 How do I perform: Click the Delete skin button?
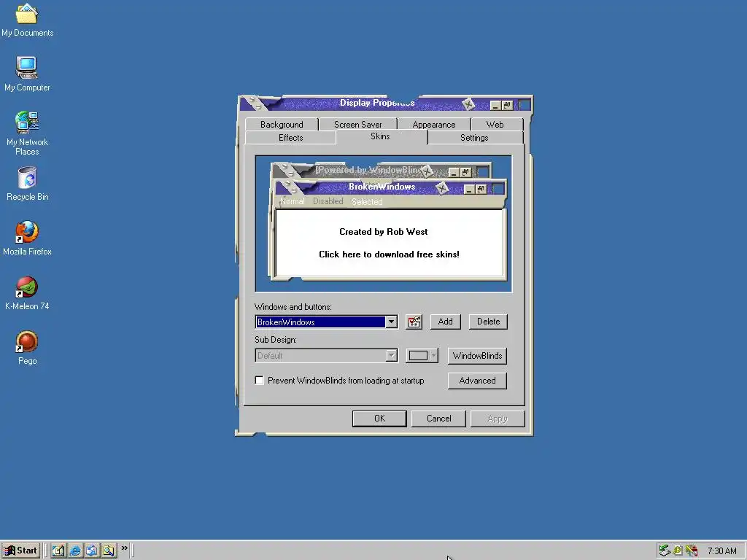(x=488, y=322)
